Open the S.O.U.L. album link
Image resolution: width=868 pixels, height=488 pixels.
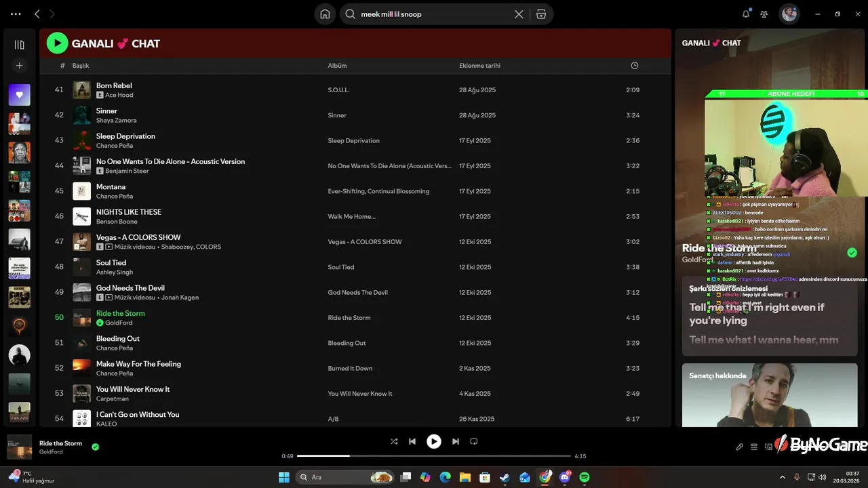pos(338,90)
